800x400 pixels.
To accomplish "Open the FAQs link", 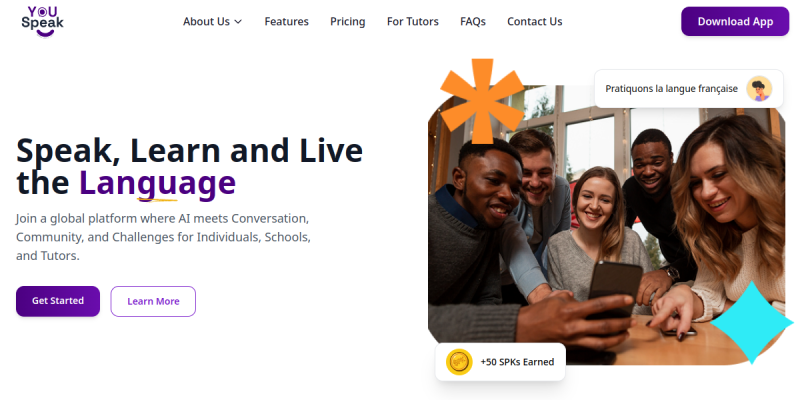I will coord(473,22).
